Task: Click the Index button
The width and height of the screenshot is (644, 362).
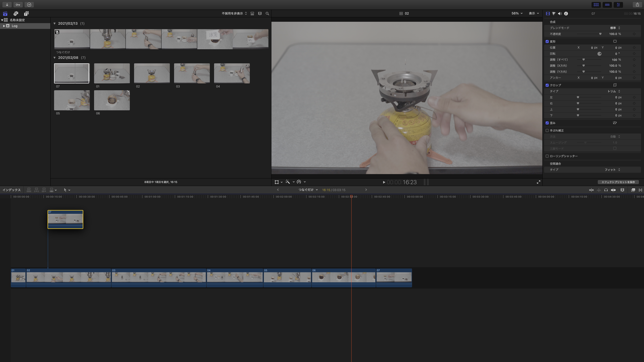Action: [11, 190]
